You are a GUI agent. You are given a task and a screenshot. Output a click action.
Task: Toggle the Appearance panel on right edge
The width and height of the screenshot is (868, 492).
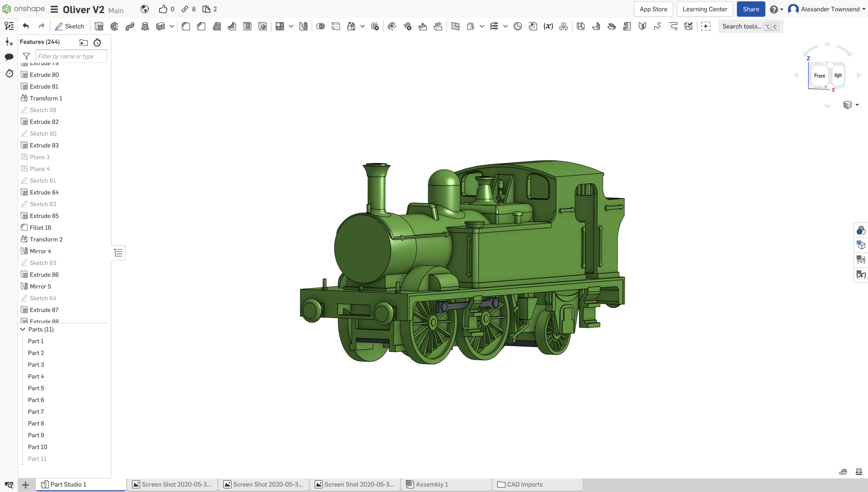861,231
